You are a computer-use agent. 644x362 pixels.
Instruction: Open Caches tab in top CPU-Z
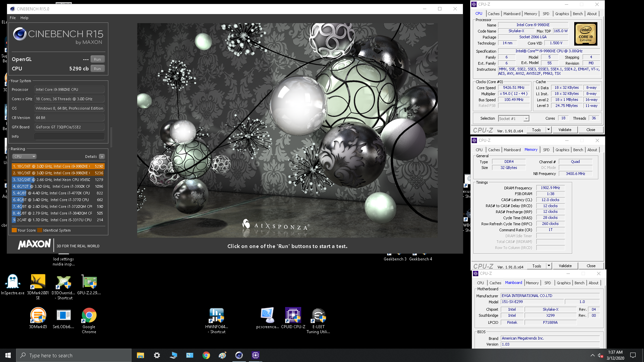[x=493, y=14]
